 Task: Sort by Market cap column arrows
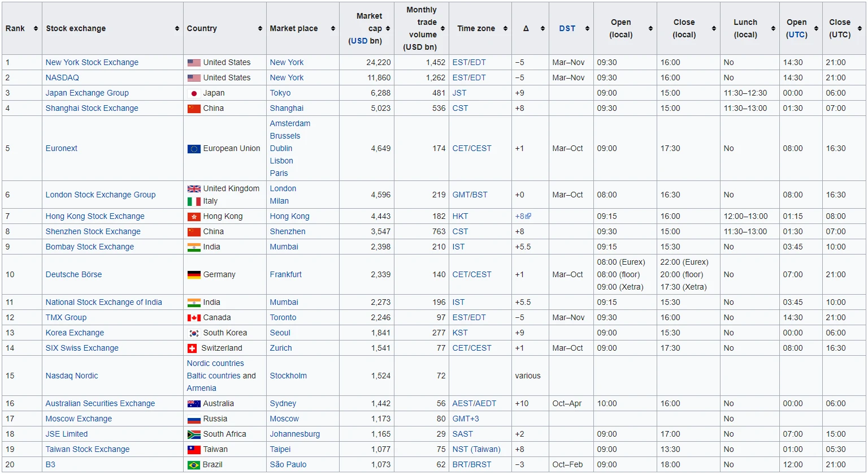[x=388, y=28]
